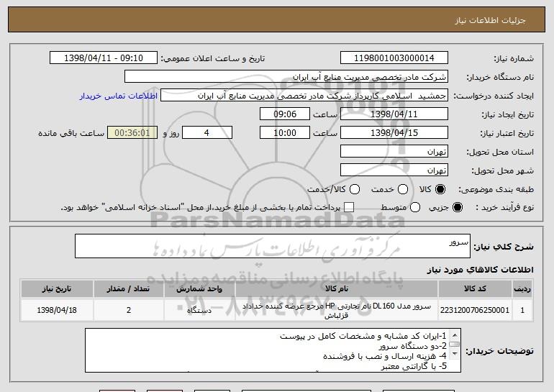
Task: Click the اطلاعات کالاهای مورد نیاز section heading
Action: [x=480, y=270]
